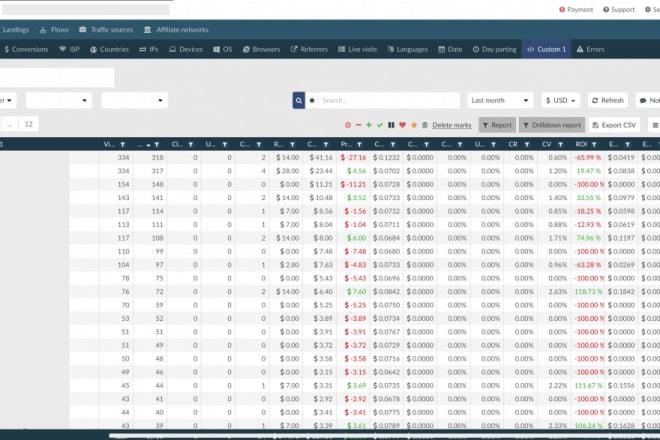Click the filter icon on R.. column
The image size is (660, 440).
point(292,144)
